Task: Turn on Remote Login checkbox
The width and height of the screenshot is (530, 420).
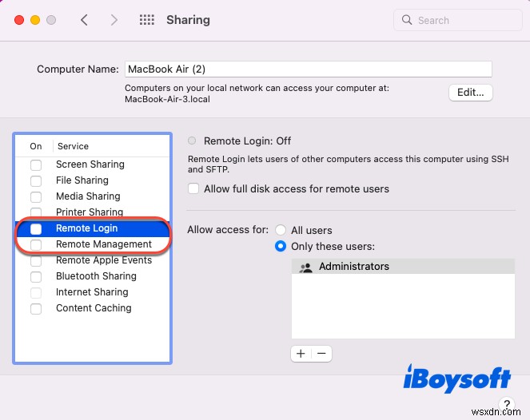Action: 36,229
